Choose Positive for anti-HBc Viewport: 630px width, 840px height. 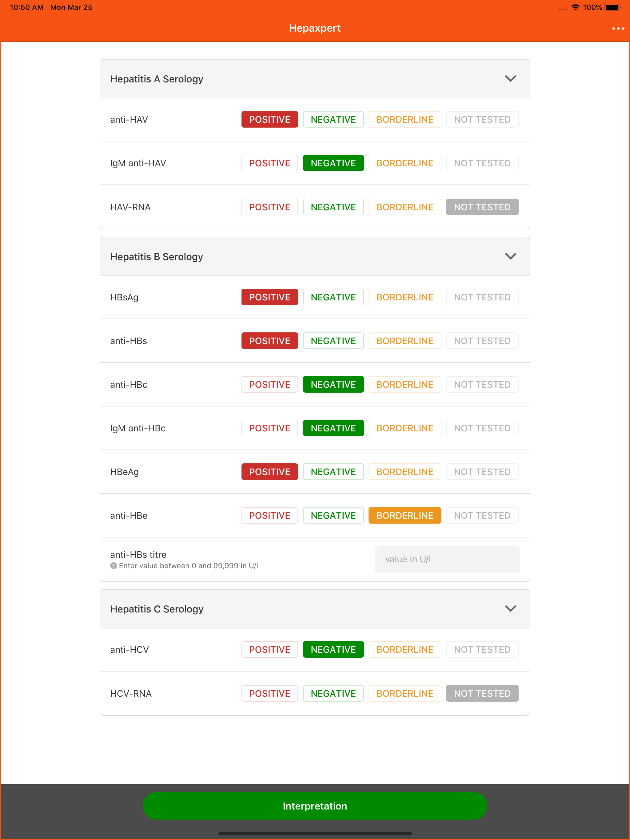coord(269,385)
